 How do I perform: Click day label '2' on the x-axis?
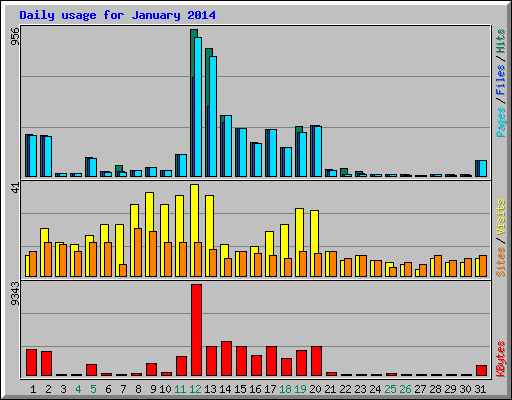click(x=48, y=389)
